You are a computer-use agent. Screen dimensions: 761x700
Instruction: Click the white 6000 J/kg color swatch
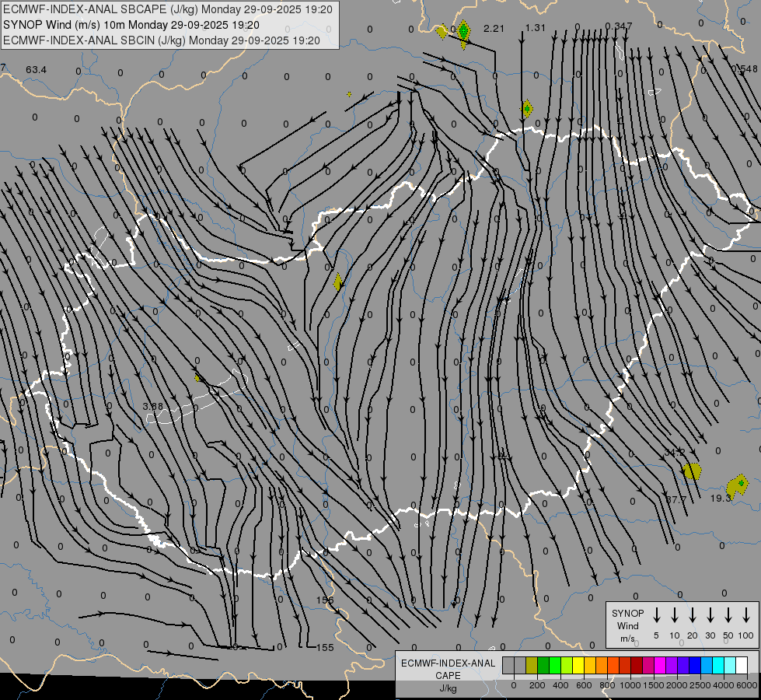pos(742,665)
